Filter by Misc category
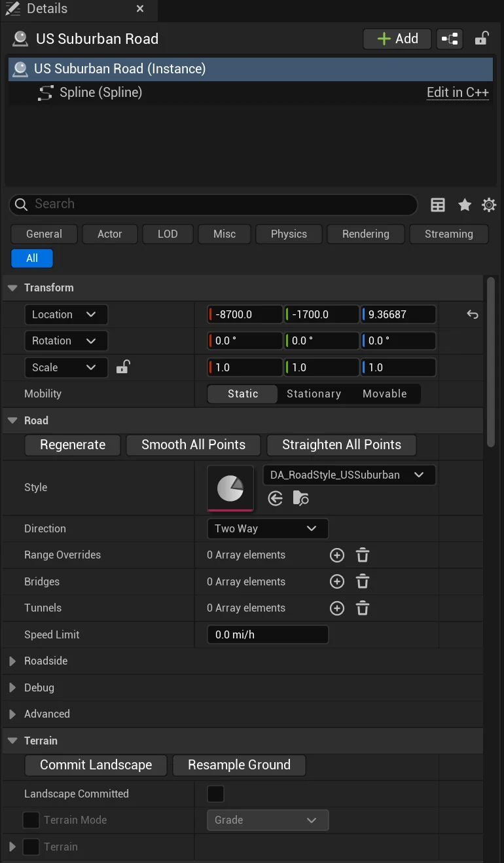The height and width of the screenshot is (863, 504). click(x=225, y=234)
